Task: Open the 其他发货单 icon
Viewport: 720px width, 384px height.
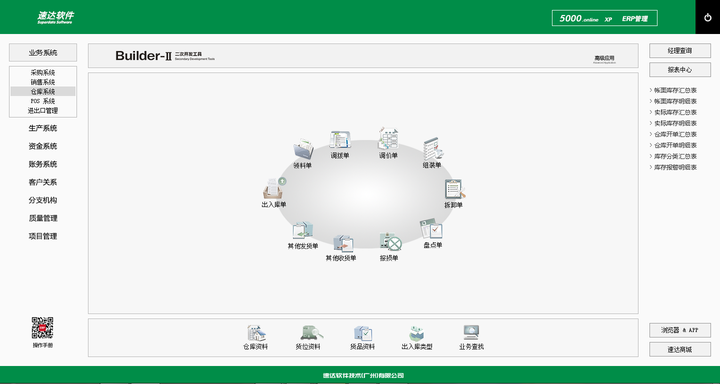Action: (x=303, y=231)
